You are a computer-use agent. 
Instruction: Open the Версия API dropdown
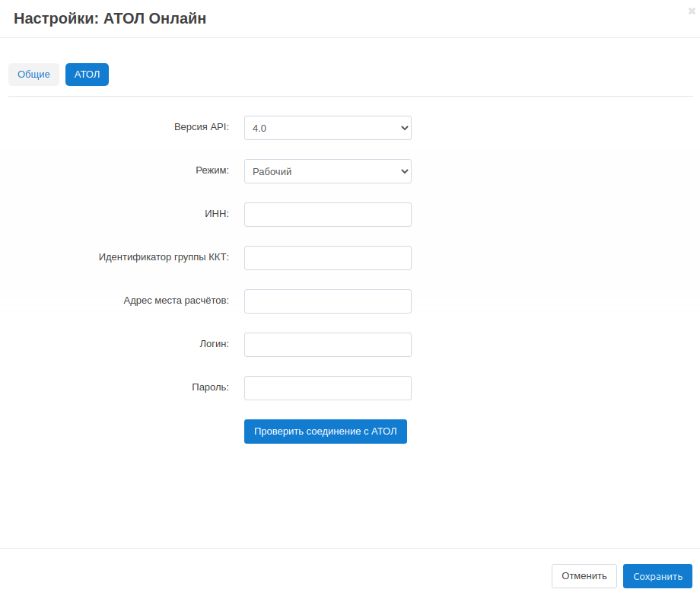[x=327, y=128]
